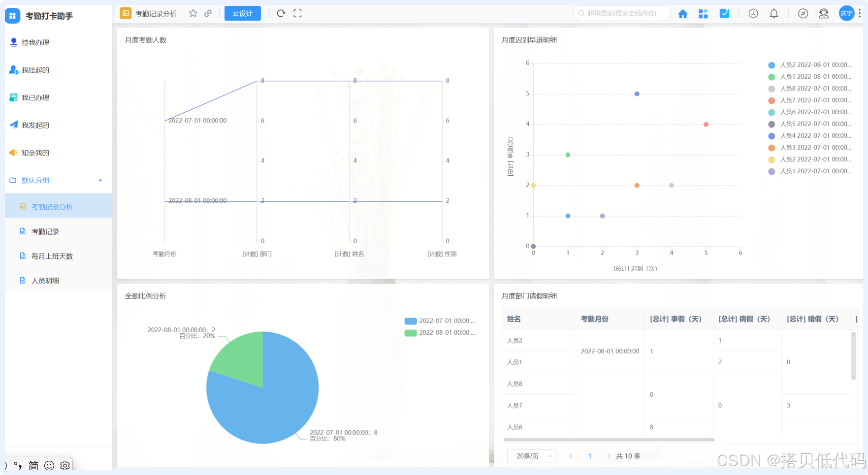
Task: Click the global search input field
Action: click(622, 13)
